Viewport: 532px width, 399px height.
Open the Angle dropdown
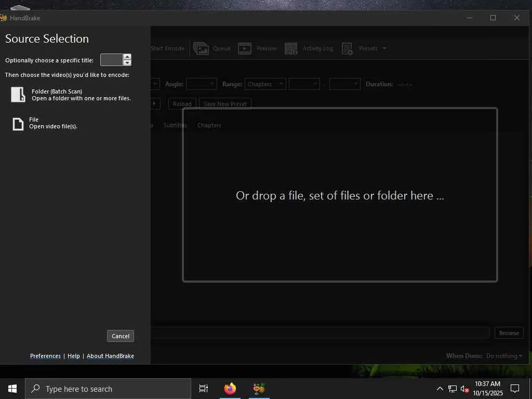point(202,84)
